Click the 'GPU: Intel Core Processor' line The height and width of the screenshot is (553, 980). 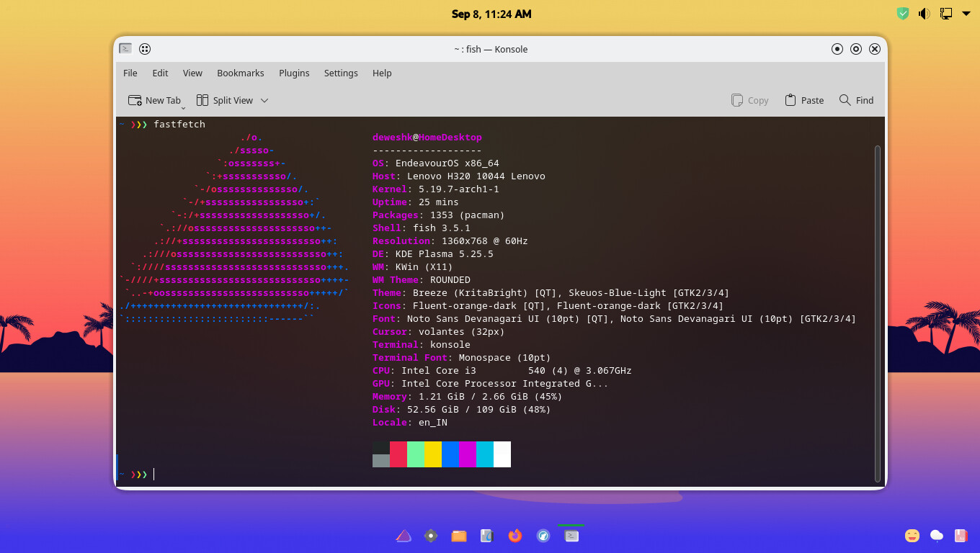[x=491, y=384]
